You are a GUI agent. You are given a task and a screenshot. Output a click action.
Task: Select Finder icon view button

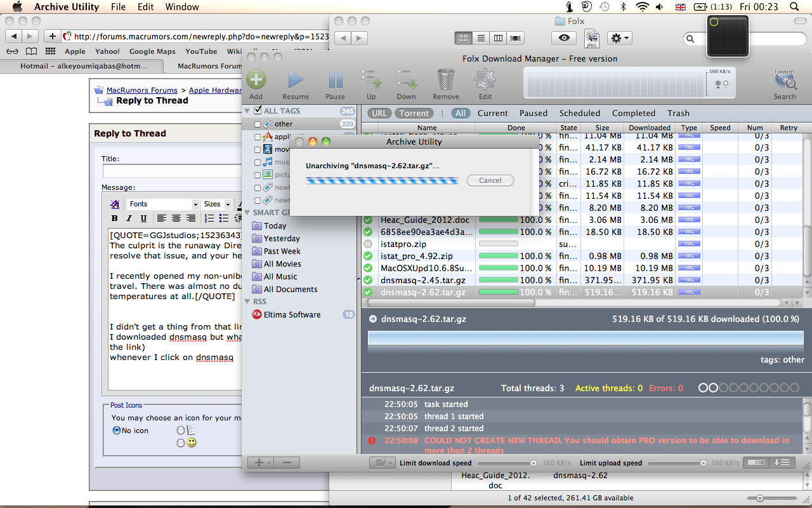[x=463, y=38]
